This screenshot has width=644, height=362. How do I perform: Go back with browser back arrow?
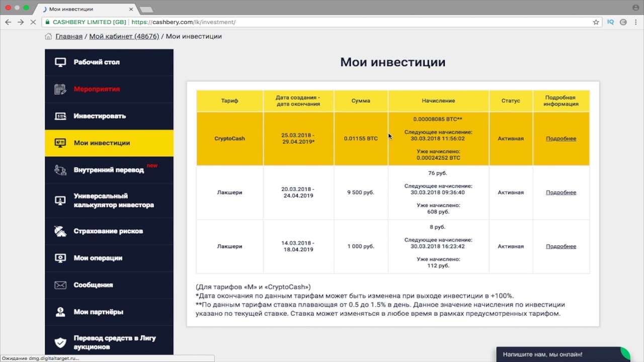[x=8, y=22]
